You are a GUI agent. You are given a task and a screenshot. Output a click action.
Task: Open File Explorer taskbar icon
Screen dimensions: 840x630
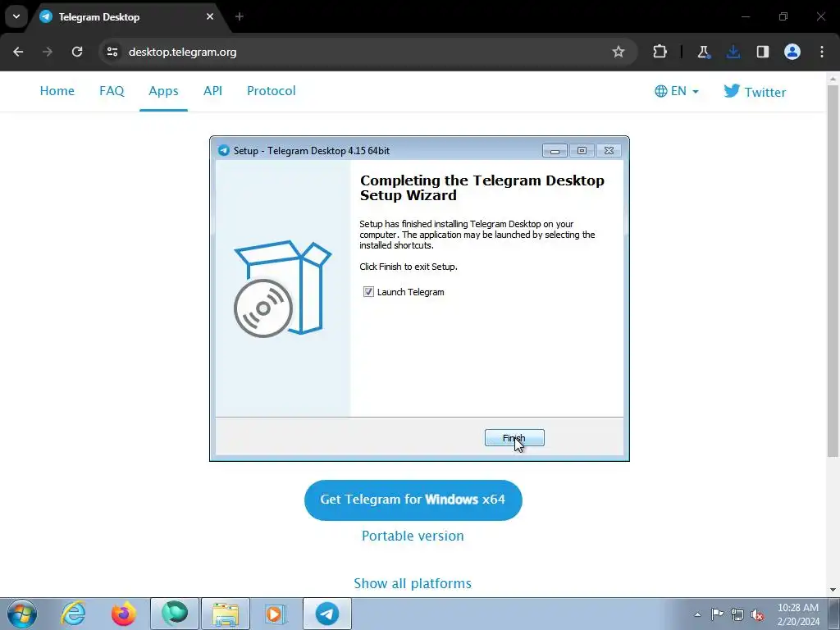pos(226,614)
